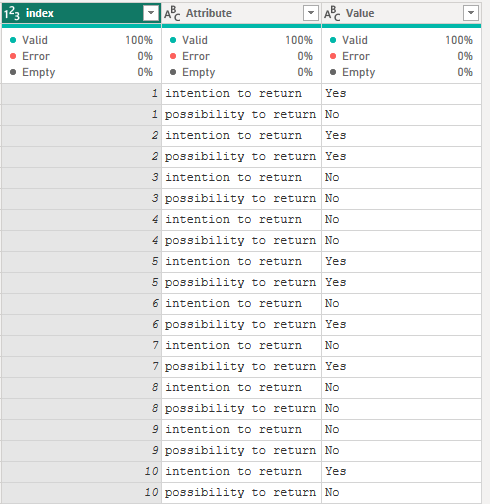
Task: Click the index column number type icon
Action: coord(12,14)
